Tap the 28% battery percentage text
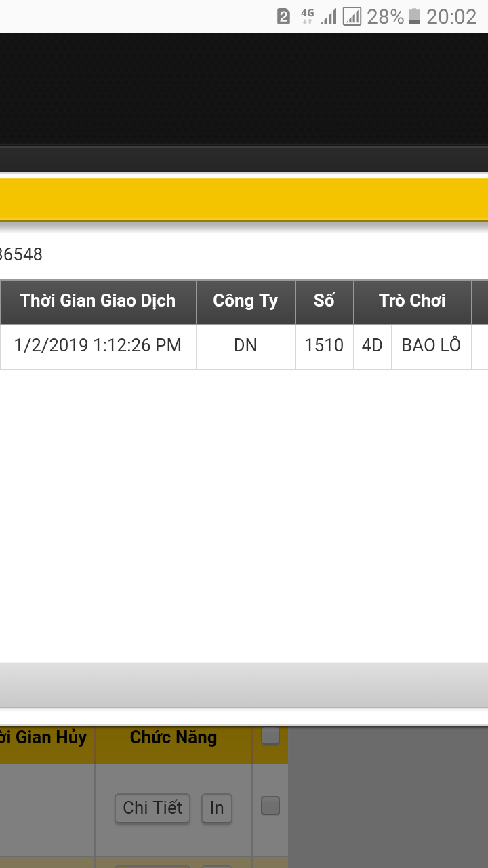Viewport: 488px width, 868px height. pos(385,16)
